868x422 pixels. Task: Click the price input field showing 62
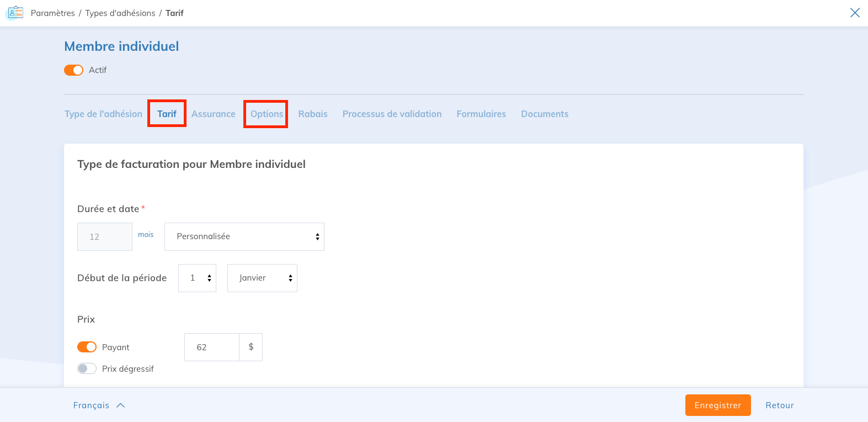click(212, 347)
